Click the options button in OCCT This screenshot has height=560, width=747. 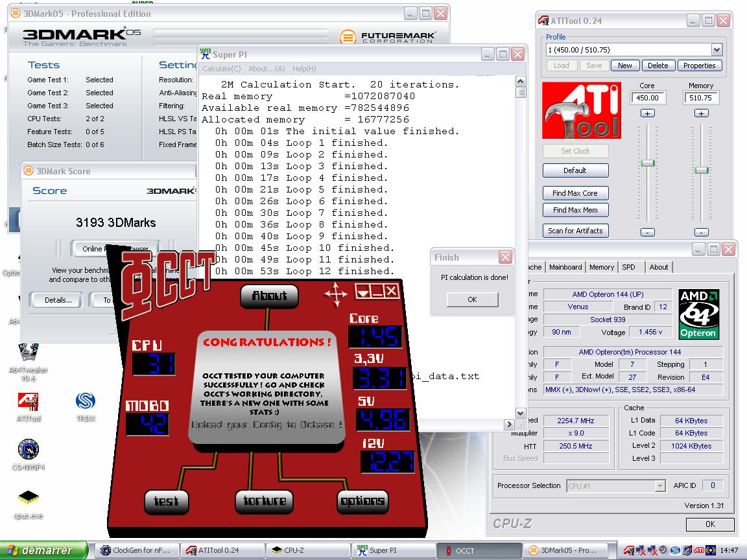[x=362, y=502]
